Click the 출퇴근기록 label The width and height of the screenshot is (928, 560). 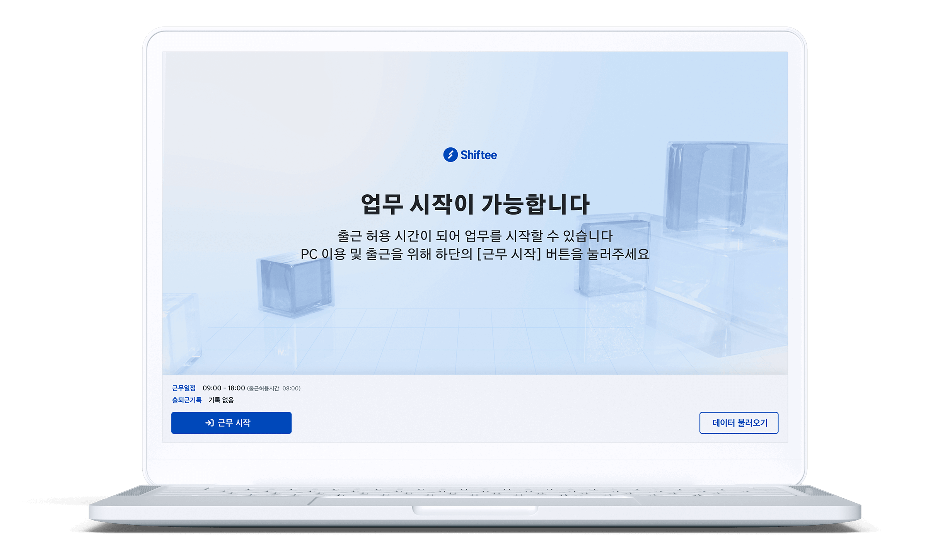186,400
